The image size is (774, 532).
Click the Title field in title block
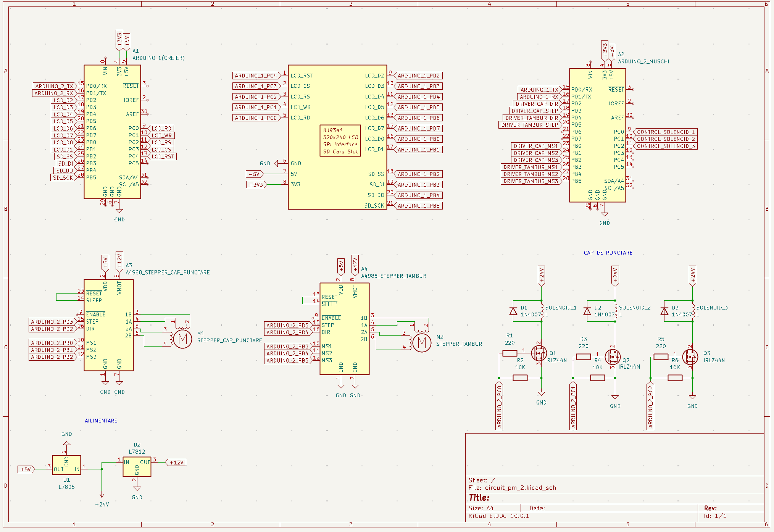[479, 498]
